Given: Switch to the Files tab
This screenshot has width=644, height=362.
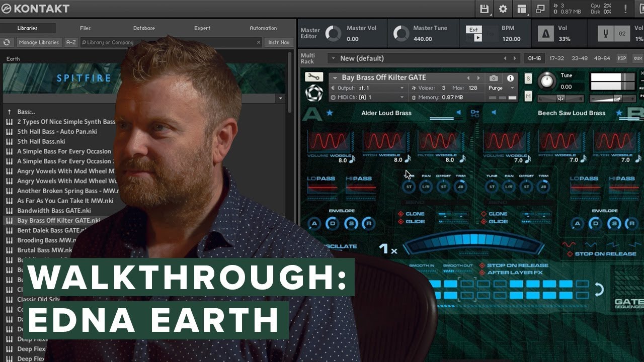Looking at the screenshot, I should click(85, 28).
